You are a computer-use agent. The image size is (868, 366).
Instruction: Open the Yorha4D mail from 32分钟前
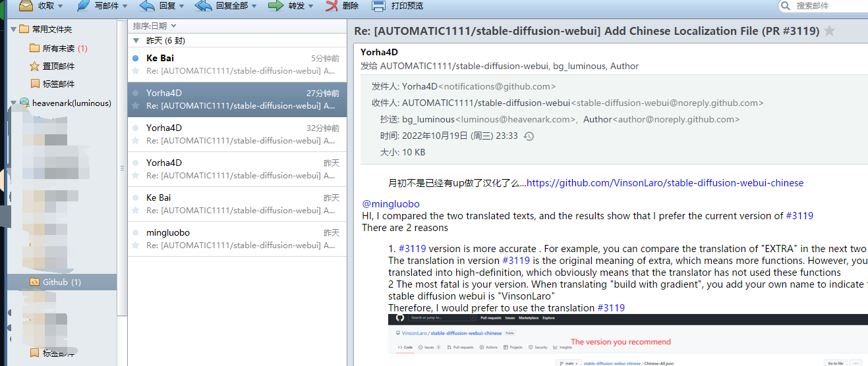237,134
